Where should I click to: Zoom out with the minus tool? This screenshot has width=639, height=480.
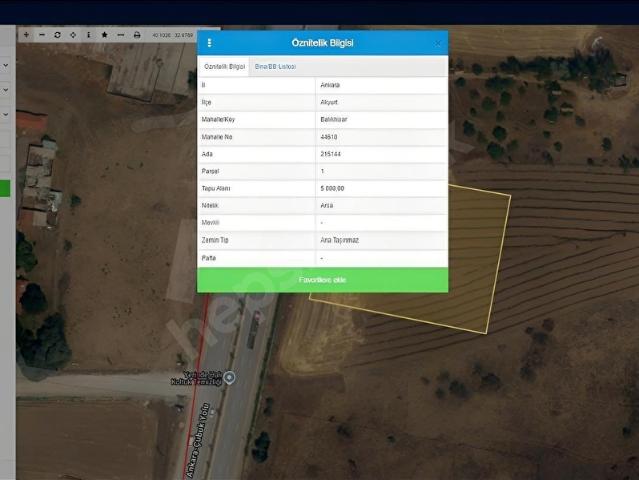click(42, 35)
